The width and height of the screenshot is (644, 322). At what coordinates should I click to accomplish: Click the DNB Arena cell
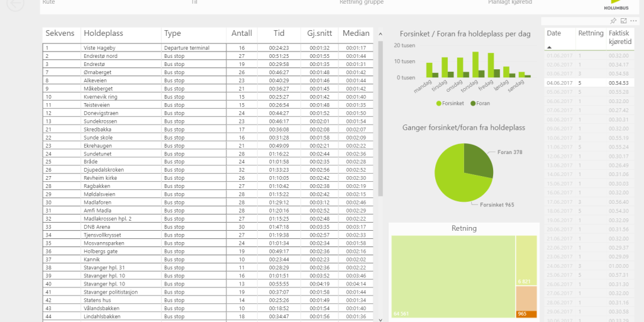tap(121, 226)
